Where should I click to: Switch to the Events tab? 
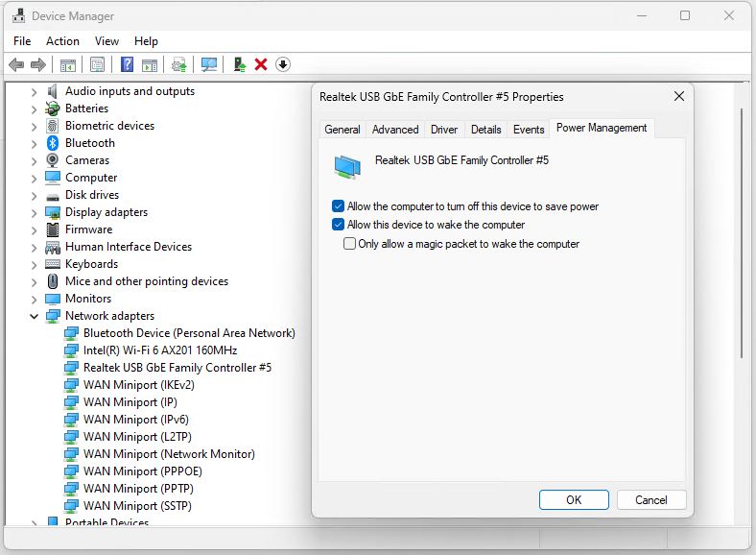[x=529, y=130]
